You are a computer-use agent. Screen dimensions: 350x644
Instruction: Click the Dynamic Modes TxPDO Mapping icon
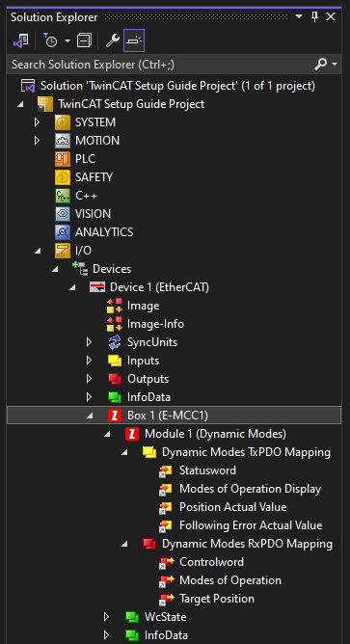149,452
